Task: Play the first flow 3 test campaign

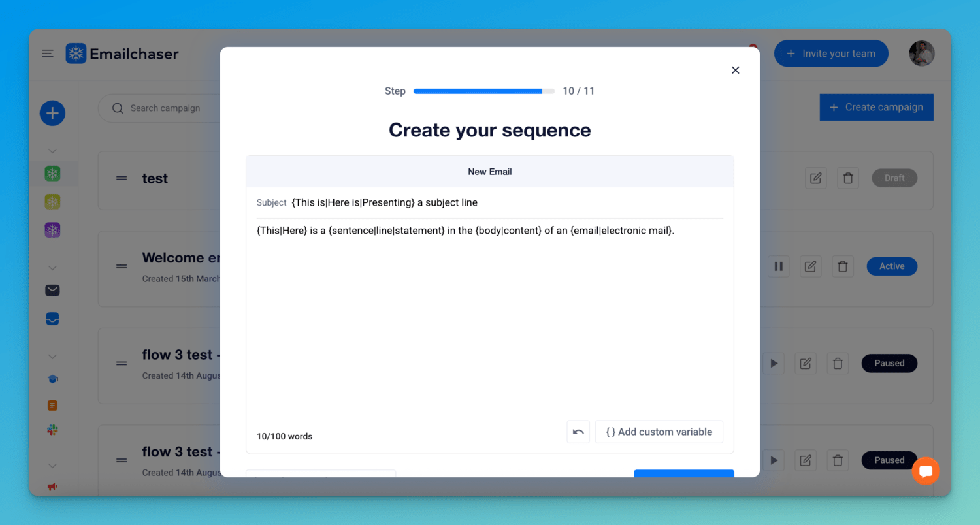Action: [x=774, y=363]
